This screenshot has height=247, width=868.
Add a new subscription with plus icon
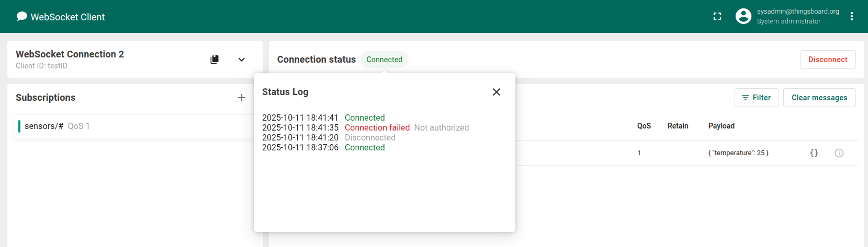pyautogui.click(x=241, y=98)
